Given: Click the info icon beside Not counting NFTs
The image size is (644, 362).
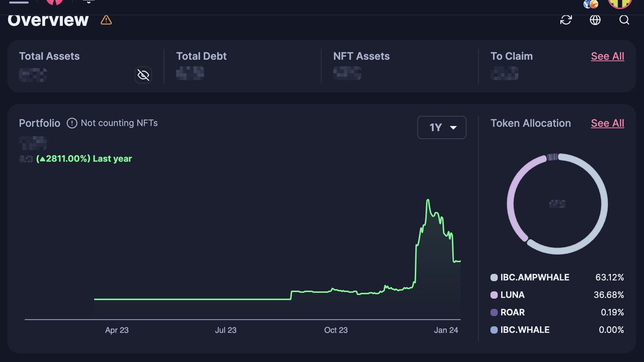Looking at the screenshot, I should (x=72, y=123).
